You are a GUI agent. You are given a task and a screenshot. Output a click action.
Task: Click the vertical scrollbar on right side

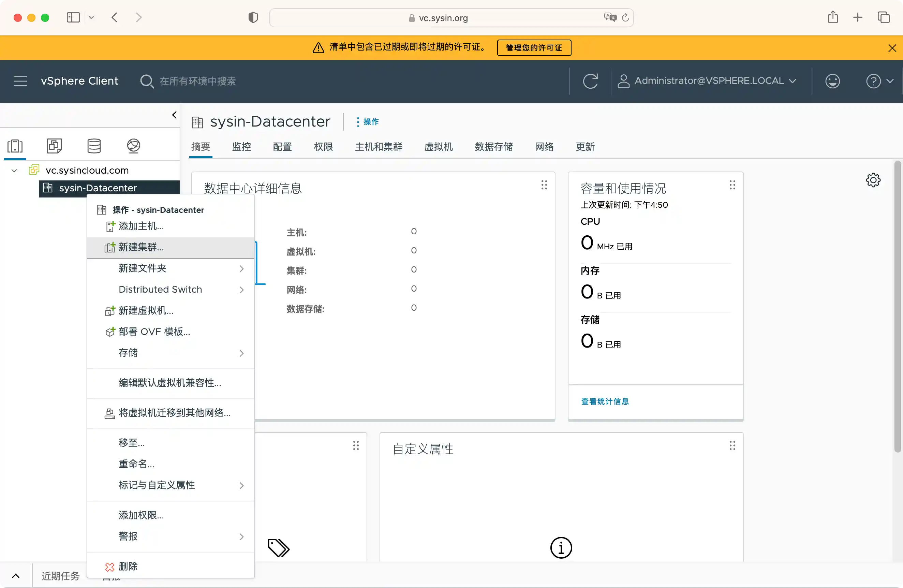[897, 307]
